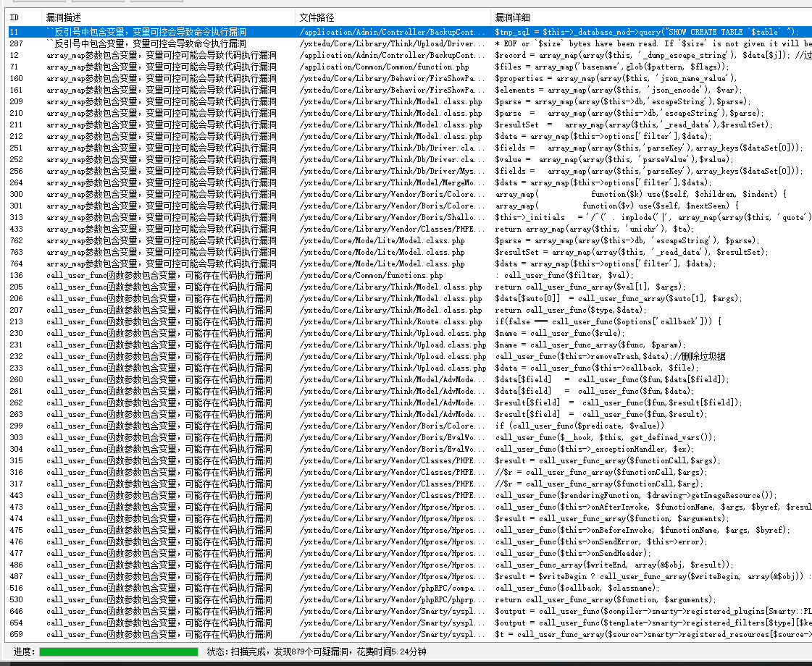Viewport: 812px width, 666px height.
Task: Select the row with ID 231
Action: (410, 345)
